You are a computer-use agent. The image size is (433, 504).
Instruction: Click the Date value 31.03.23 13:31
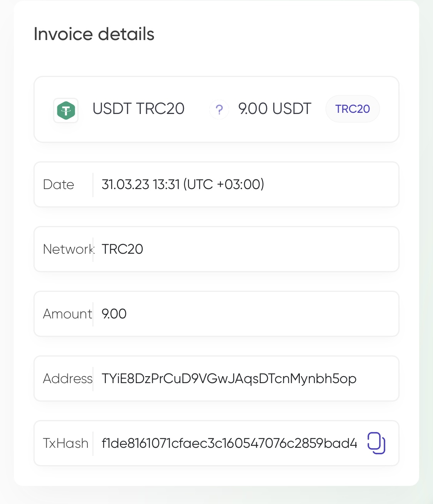click(141, 184)
